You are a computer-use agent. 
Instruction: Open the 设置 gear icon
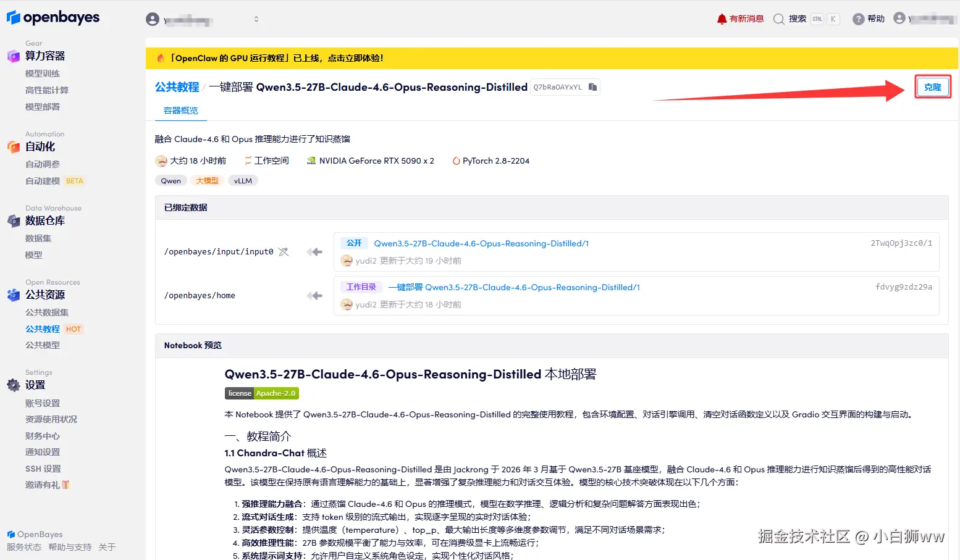tap(14, 385)
